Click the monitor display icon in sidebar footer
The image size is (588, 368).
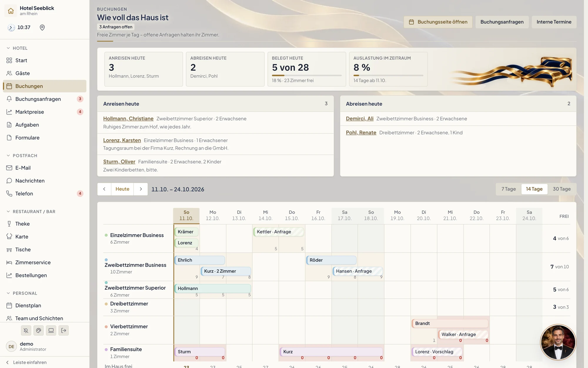(51, 330)
